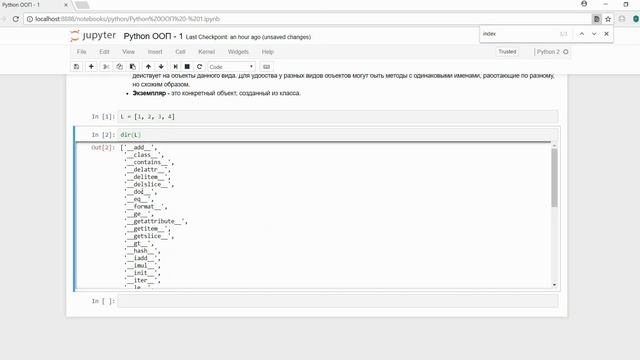Bookmark this page with star icon
This screenshot has height=360, width=640.
pyautogui.click(x=608, y=19)
